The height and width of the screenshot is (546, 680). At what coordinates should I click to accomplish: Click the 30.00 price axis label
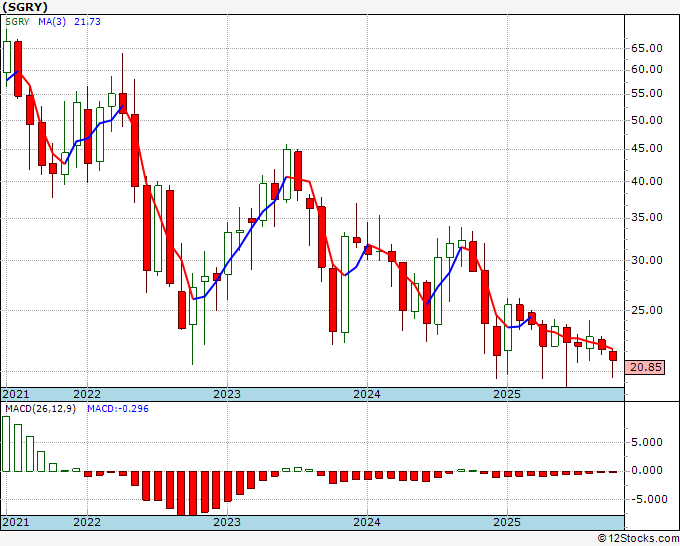tap(646, 260)
